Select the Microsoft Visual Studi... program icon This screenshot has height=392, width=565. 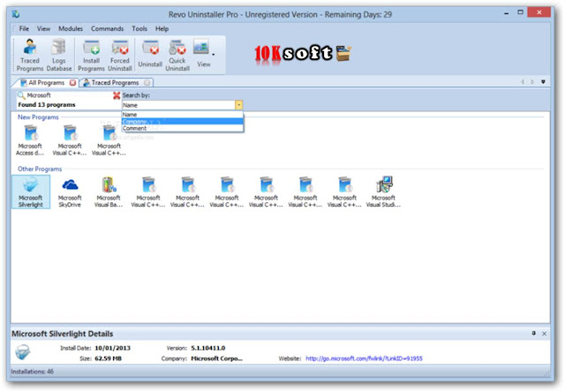point(383,192)
